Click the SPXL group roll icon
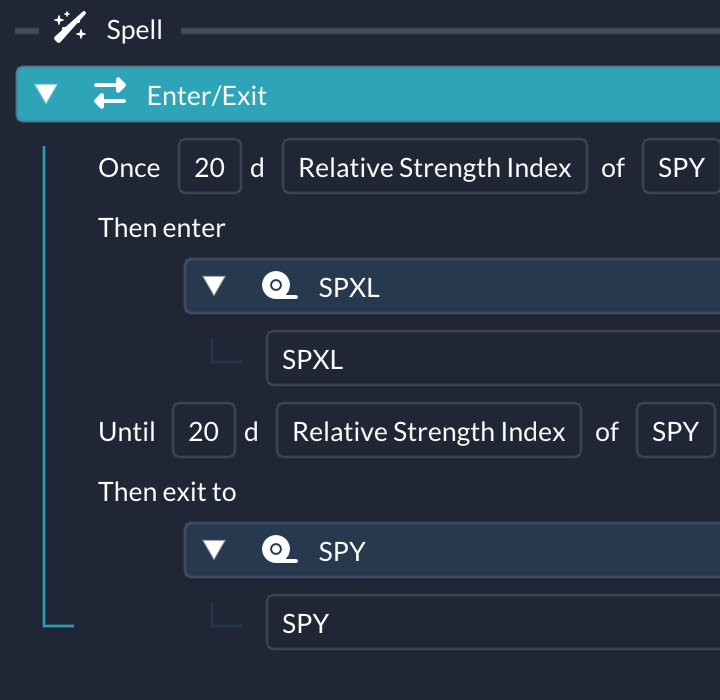 (280, 286)
